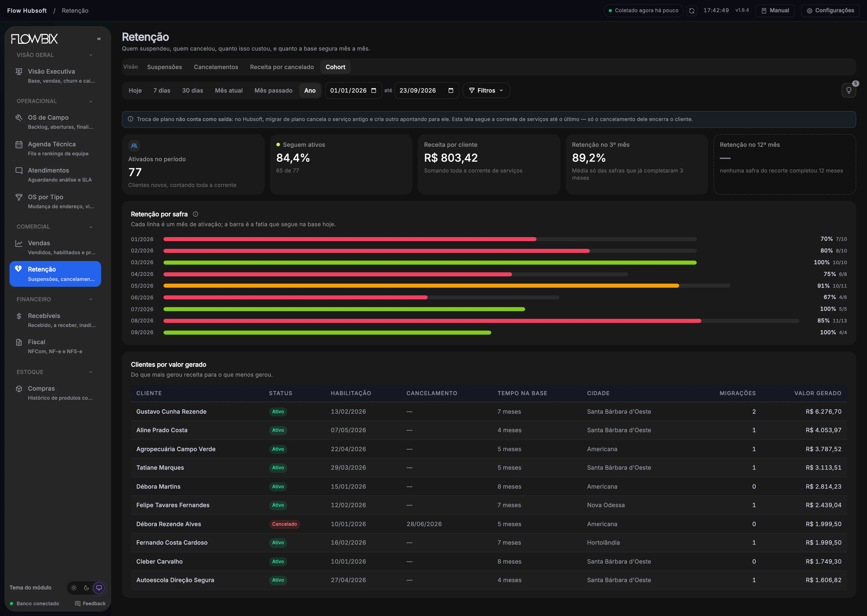Click the OS de Campo wrench icon
Viewport: 867px width, 616px height.
tap(19, 118)
